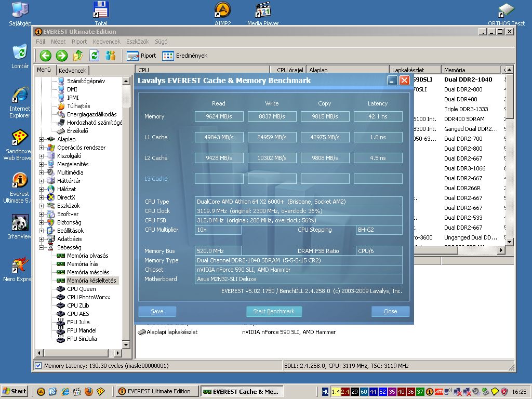The width and height of the screenshot is (532, 399).
Task: Expand the DirectX tree node
Action: 42,197
